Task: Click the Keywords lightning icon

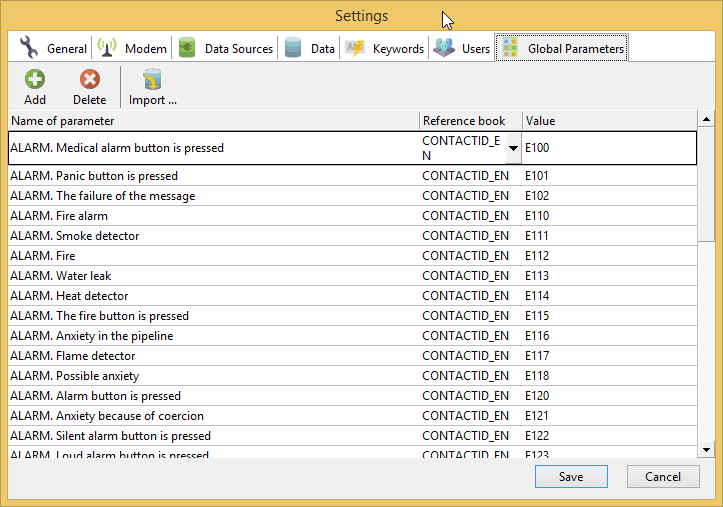Action: point(355,48)
